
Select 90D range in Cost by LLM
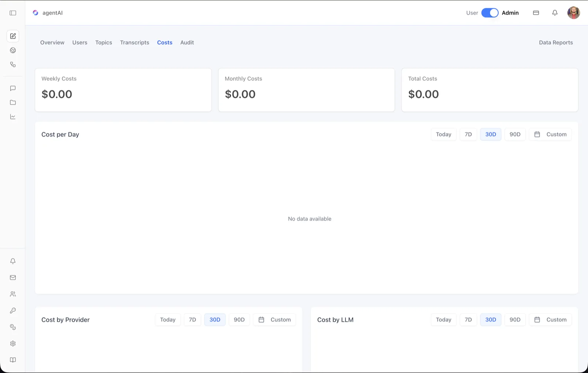(x=515, y=320)
